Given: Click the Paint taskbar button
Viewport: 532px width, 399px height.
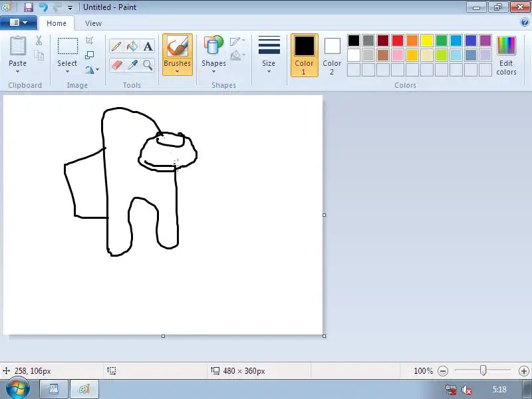Looking at the screenshot, I should tap(84, 389).
